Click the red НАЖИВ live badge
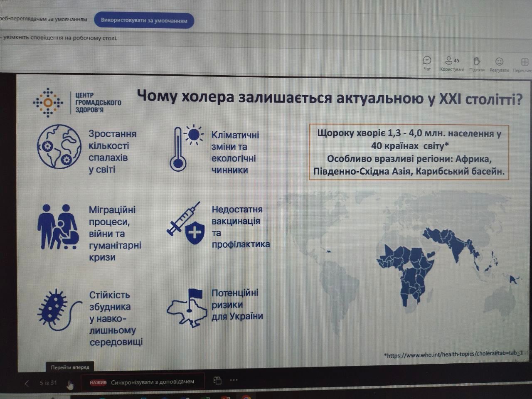The width and height of the screenshot is (532, 399). [98, 382]
